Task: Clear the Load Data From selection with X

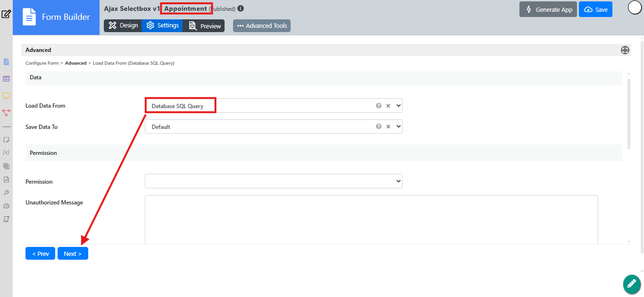Action: pyautogui.click(x=388, y=106)
